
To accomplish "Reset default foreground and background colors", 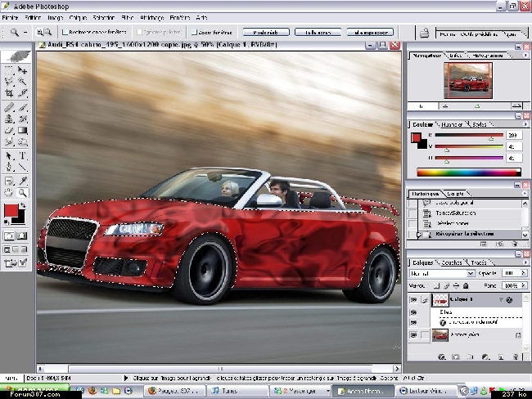I will 7,222.
